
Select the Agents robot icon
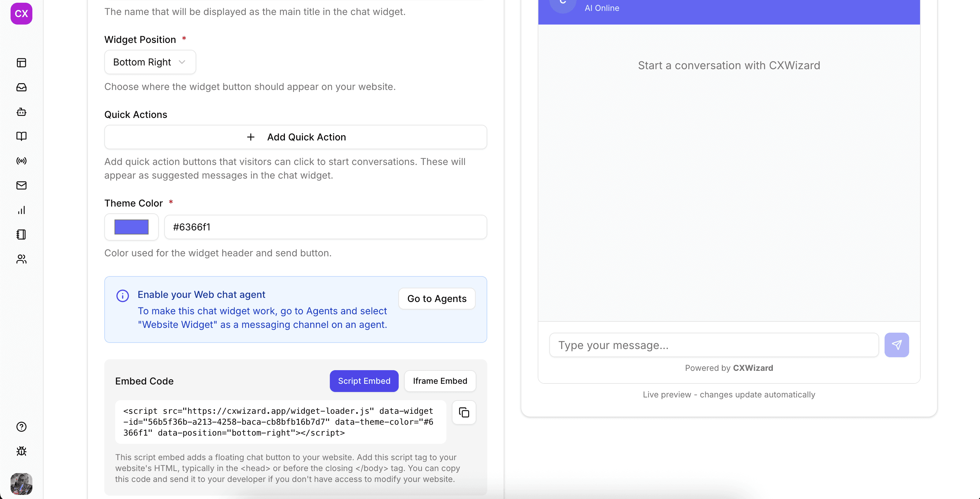21,111
